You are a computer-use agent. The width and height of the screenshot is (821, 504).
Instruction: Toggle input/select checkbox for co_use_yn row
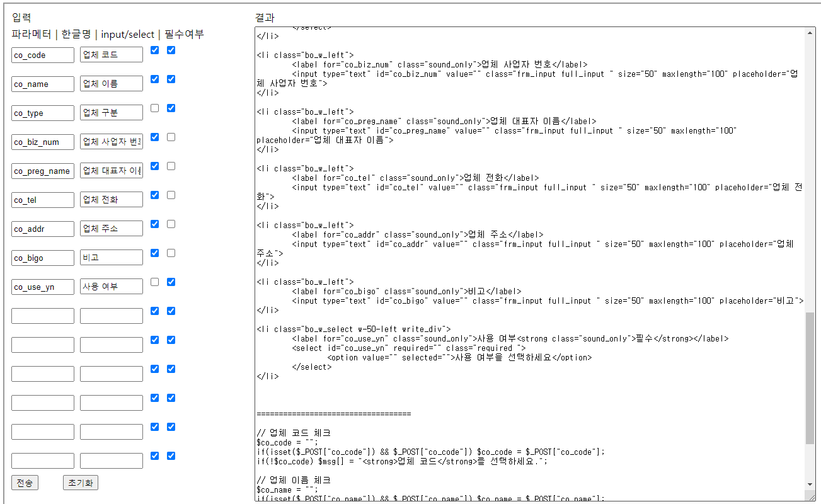154,282
